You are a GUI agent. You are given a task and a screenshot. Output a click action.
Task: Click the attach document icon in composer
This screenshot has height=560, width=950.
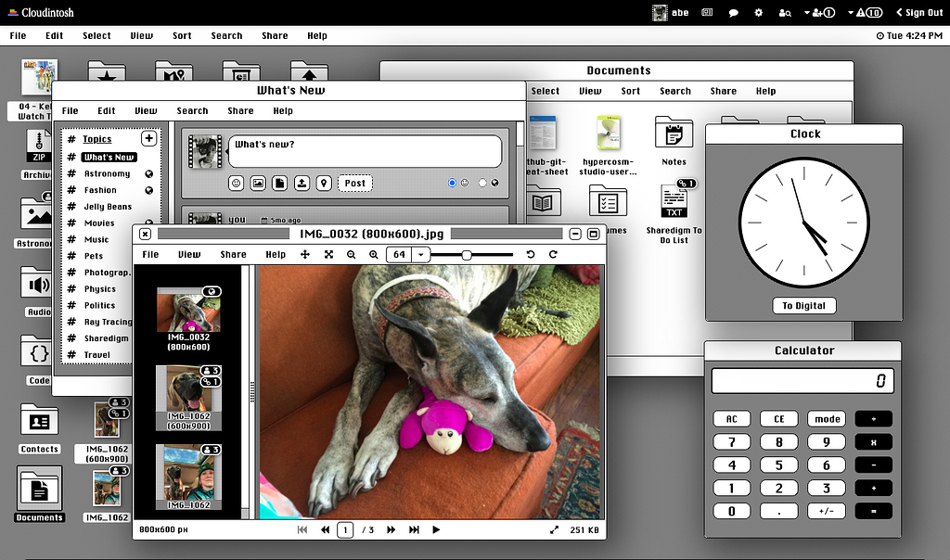280,183
